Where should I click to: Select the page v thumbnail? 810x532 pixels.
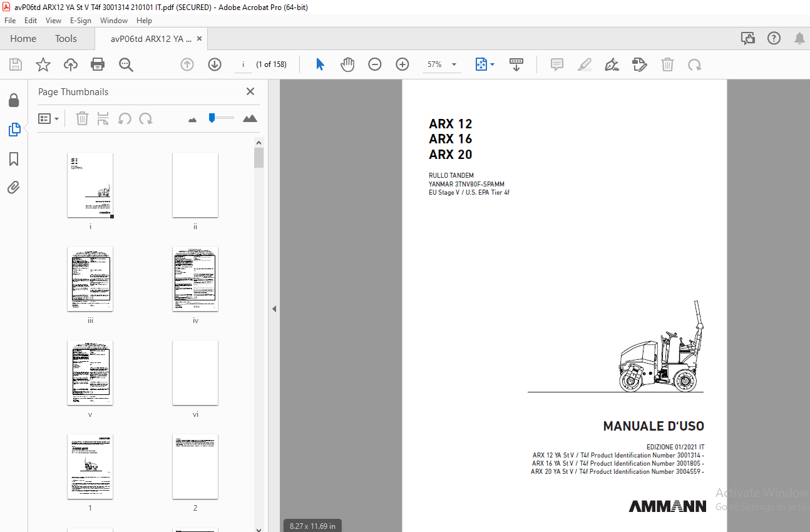[90, 373]
